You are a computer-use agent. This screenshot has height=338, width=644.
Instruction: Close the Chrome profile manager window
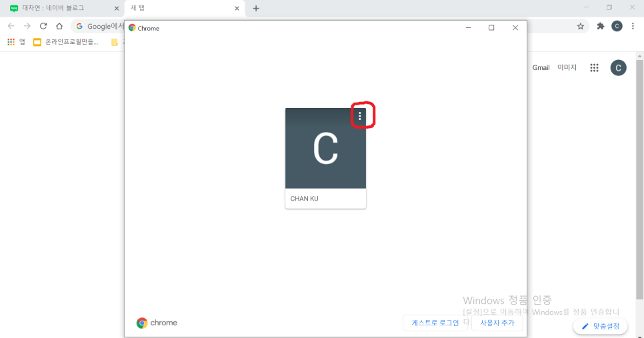pos(515,27)
